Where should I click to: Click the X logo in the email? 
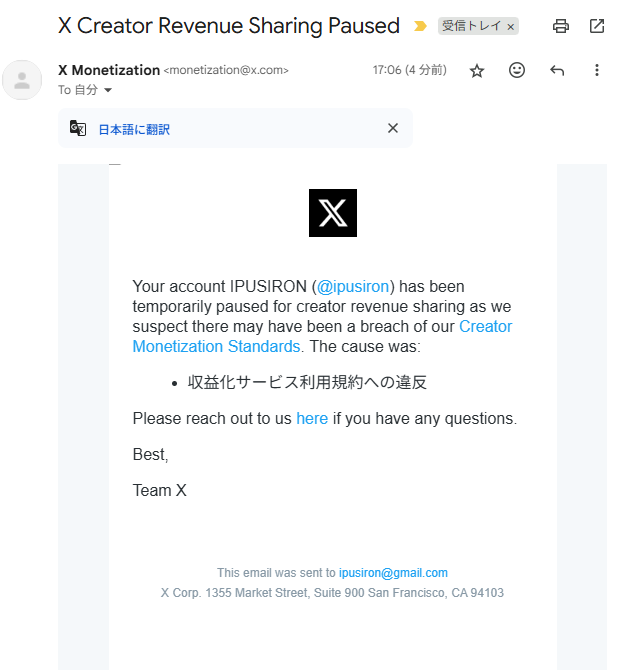pos(332,213)
